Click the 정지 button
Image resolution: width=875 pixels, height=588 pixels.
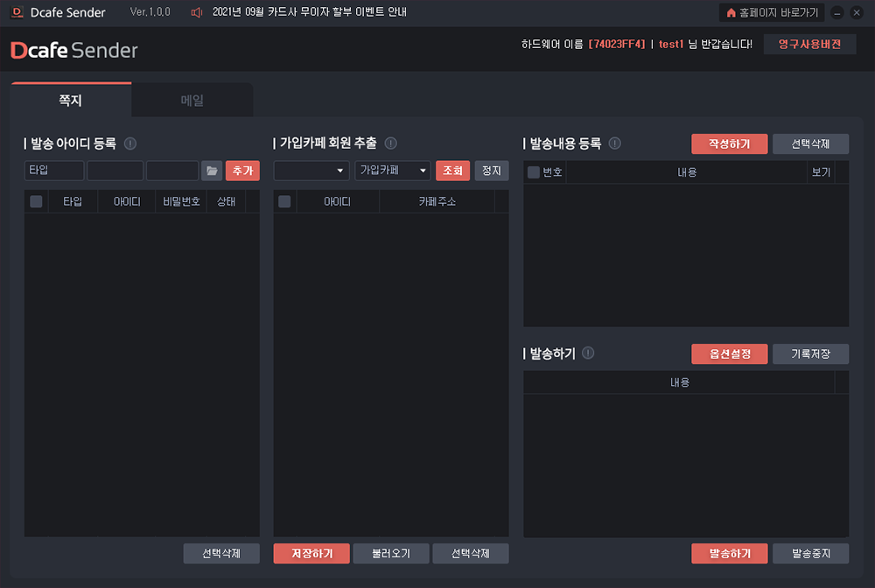pyautogui.click(x=492, y=171)
